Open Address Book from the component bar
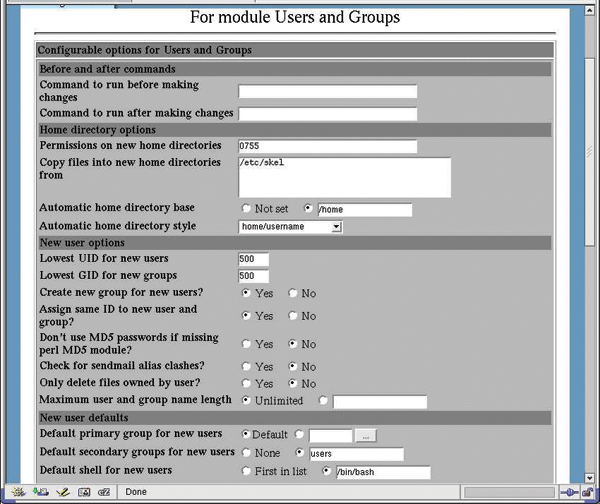The image size is (600, 504). point(85,492)
